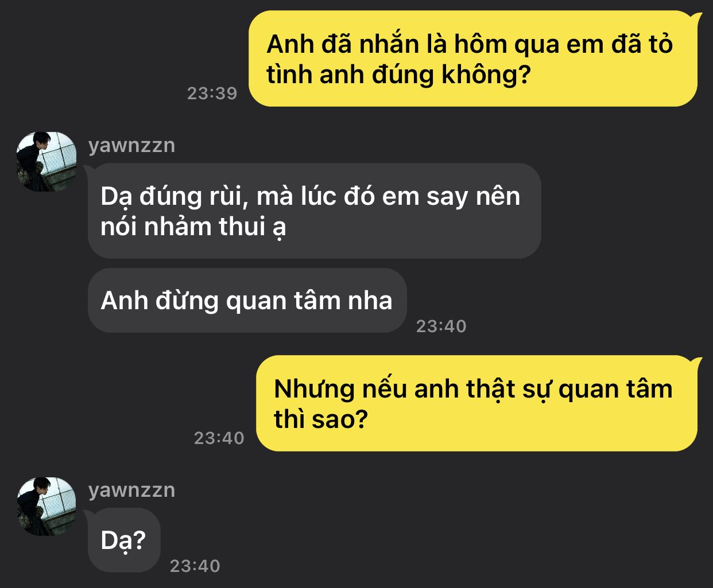This screenshot has height=588, width=713.
Task: Select the gray message "Dạ đúng rùi, mà lúc đó..."
Action: [x=314, y=211]
